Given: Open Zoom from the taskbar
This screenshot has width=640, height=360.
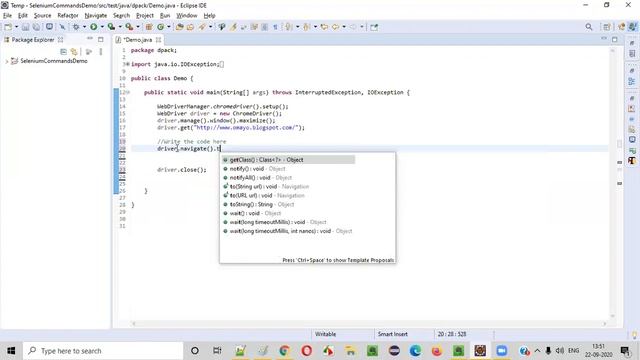Looking at the screenshot, I should point(501,351).
